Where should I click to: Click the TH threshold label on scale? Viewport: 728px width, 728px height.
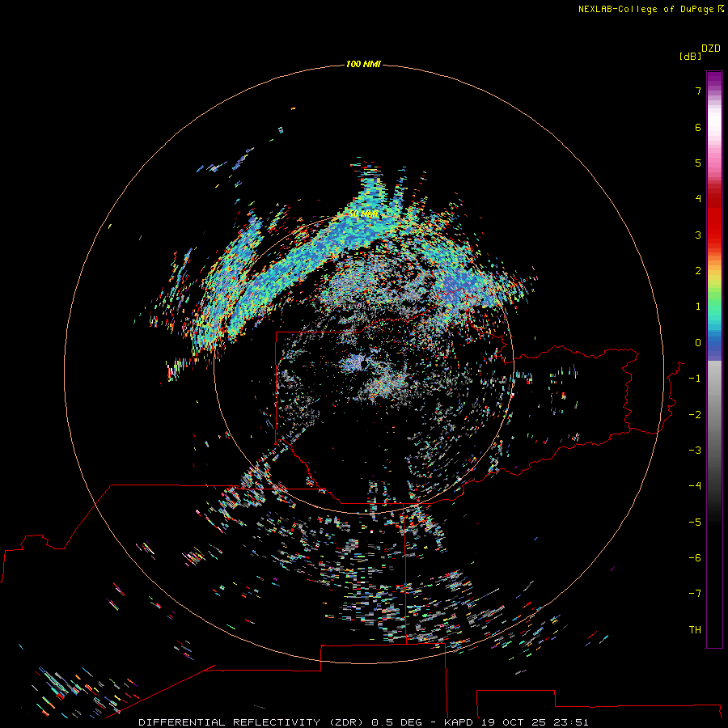(x=695, y=630)
